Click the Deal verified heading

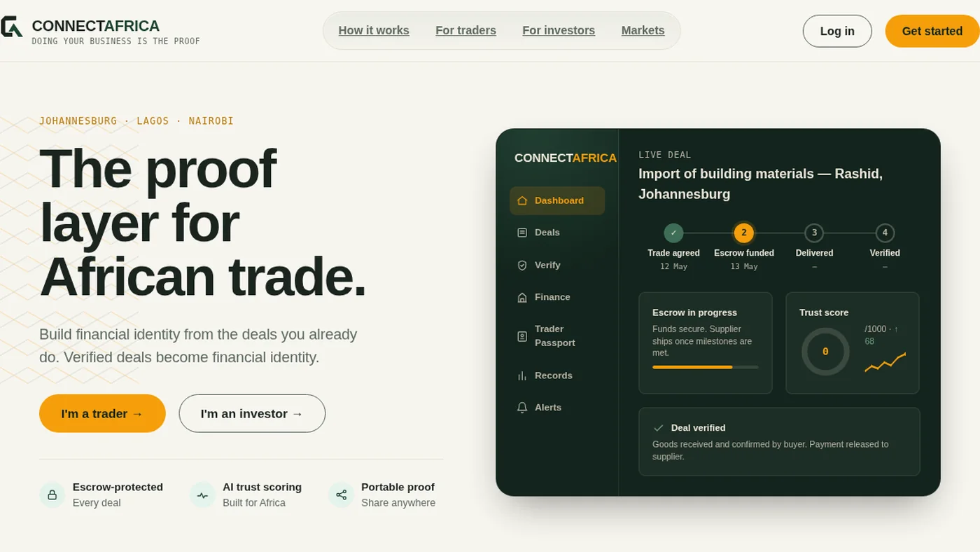pyautogui.click(x=698, y=428)
